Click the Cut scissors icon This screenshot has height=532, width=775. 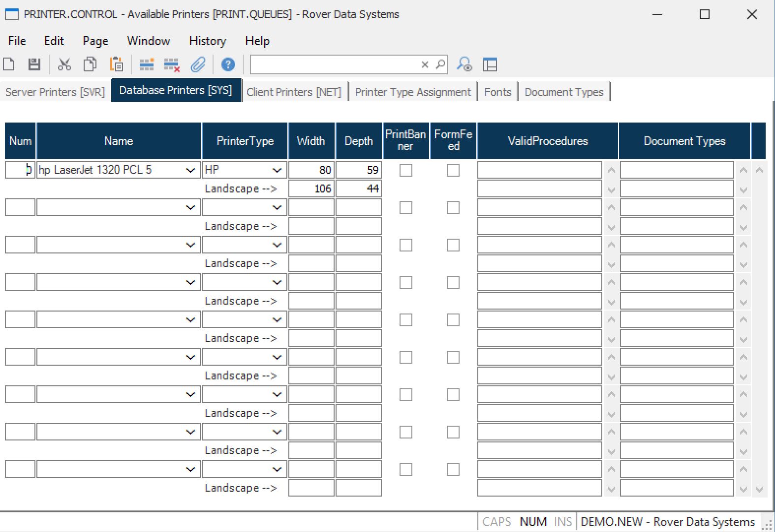pos(64,64)
